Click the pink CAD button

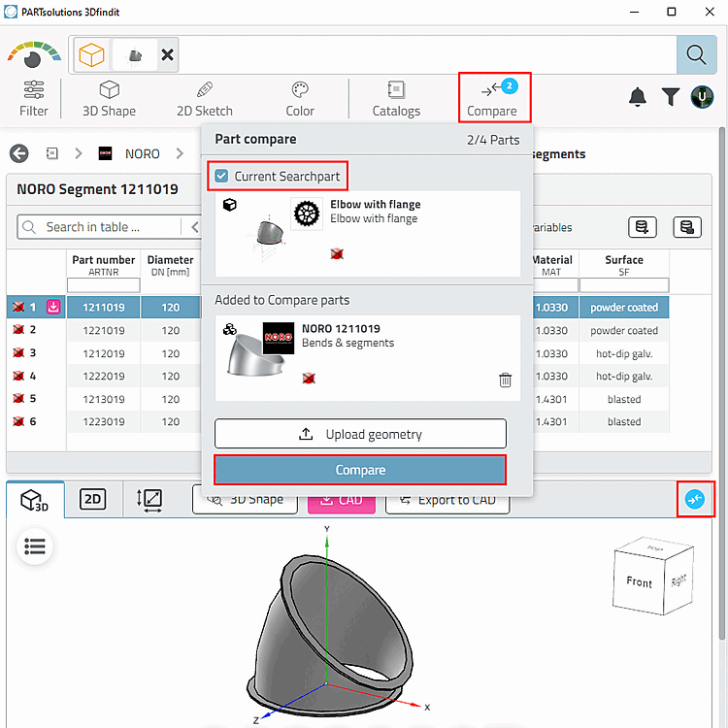342,500
